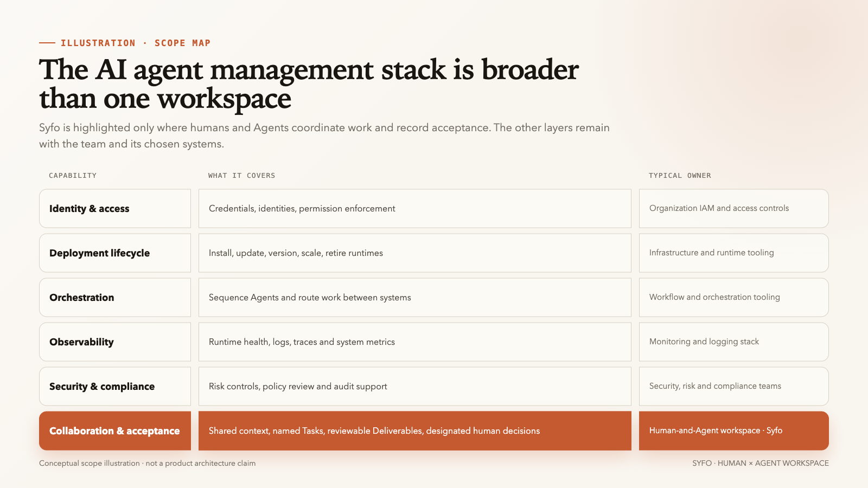The width and height of the screenshot is (868, 488).
Task: Click 'Human-and-Agent workspace · Syfo' owner cell
Action: 734,431
